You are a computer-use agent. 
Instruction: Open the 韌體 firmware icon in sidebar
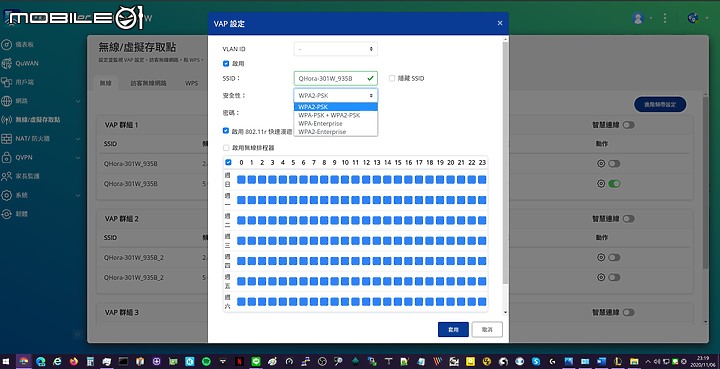[x=6, y=214]
